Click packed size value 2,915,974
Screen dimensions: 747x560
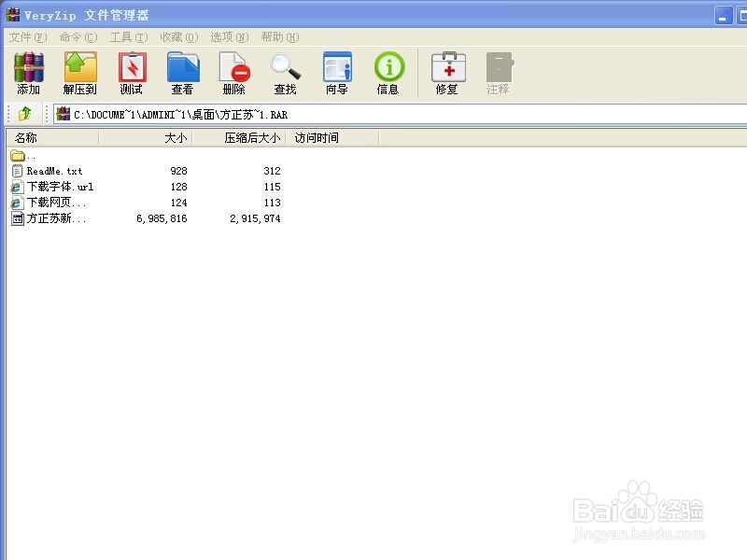[255, 218]
